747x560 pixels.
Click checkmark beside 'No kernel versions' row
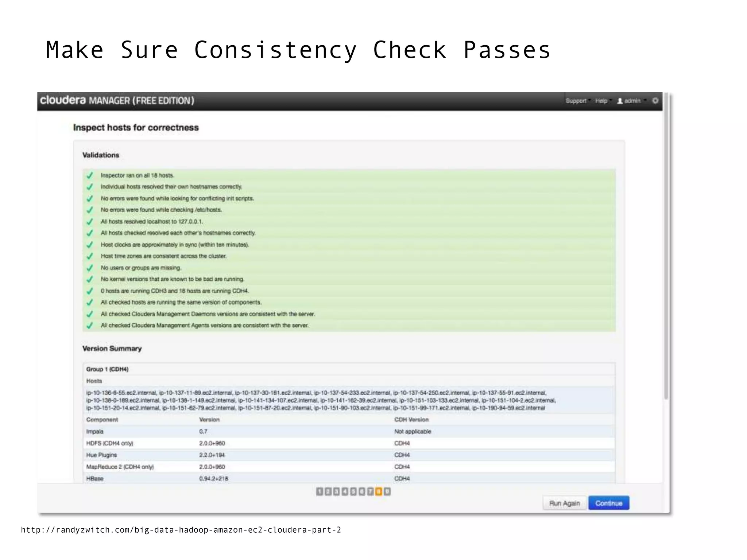pos(90,279)
